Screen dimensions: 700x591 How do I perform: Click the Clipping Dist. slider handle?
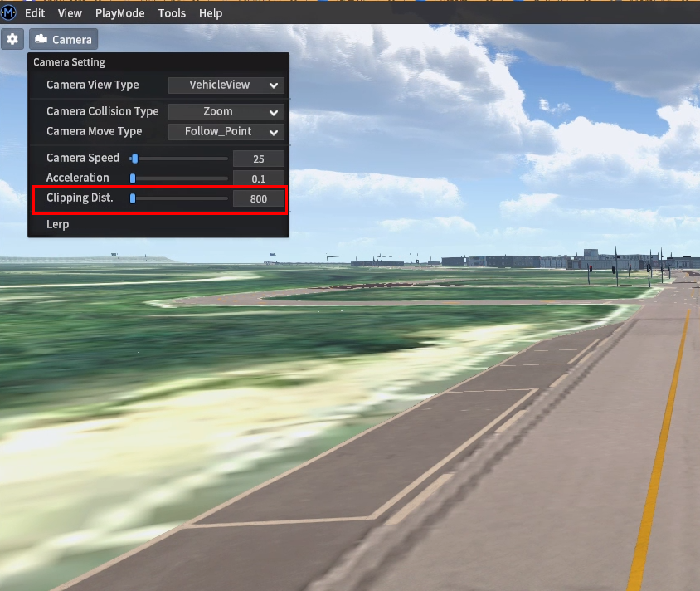point(133,198)
